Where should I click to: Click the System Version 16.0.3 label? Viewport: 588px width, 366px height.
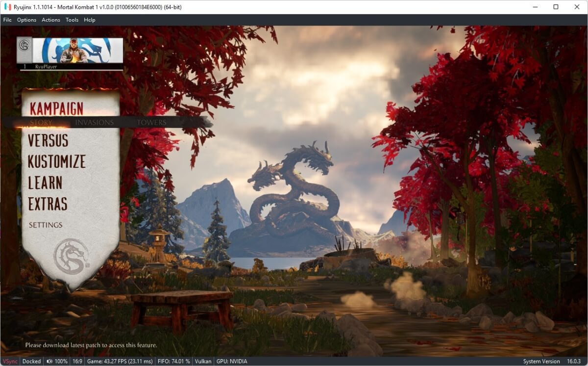pyautogui.click(x=552, y=361)
